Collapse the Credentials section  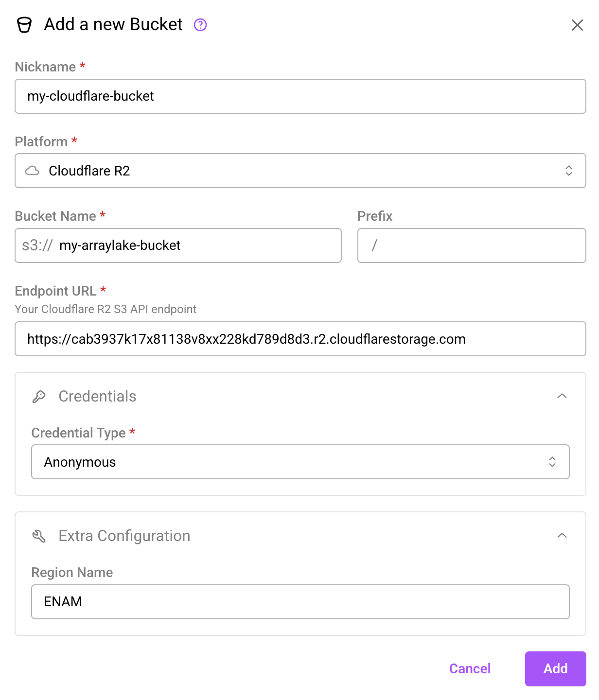point(563,395)
